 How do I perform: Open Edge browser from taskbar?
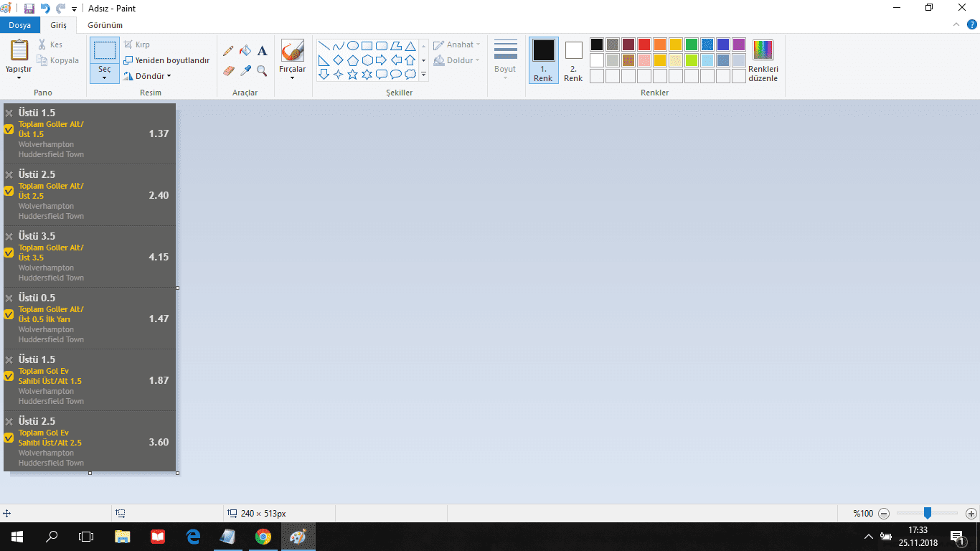pyautogui.click(x=193, y=536)
